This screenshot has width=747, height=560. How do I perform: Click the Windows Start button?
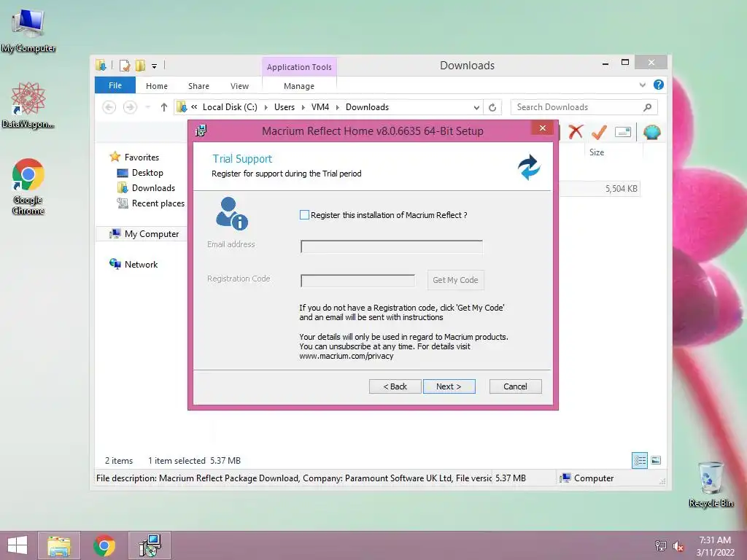(18, 545)
